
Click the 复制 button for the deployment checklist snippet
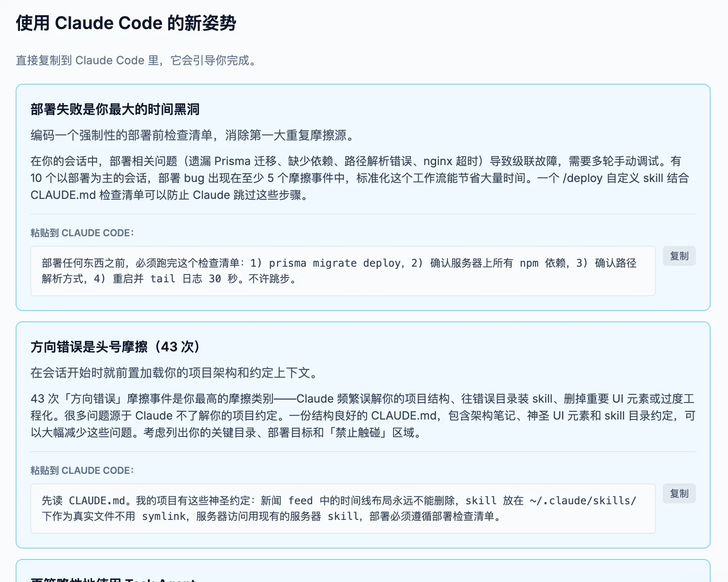pos(679,256)
